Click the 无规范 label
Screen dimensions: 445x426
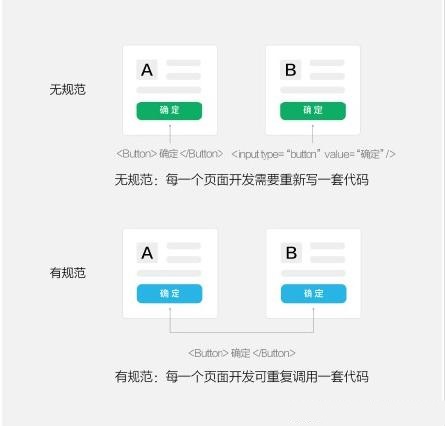(x=68, y=89)
